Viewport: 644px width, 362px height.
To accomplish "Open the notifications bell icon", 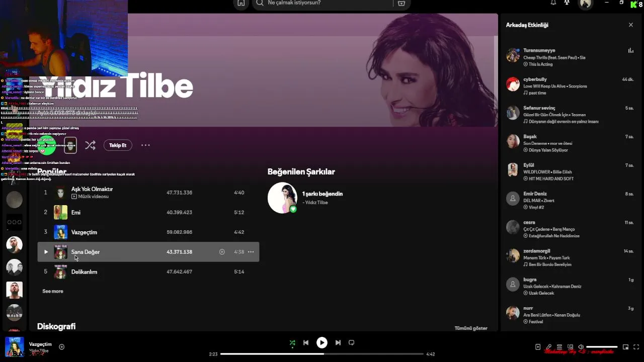I will point(553,3).
